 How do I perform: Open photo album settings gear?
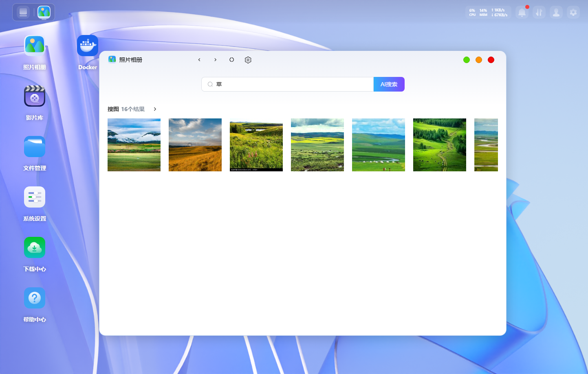[x=248, y=60]
